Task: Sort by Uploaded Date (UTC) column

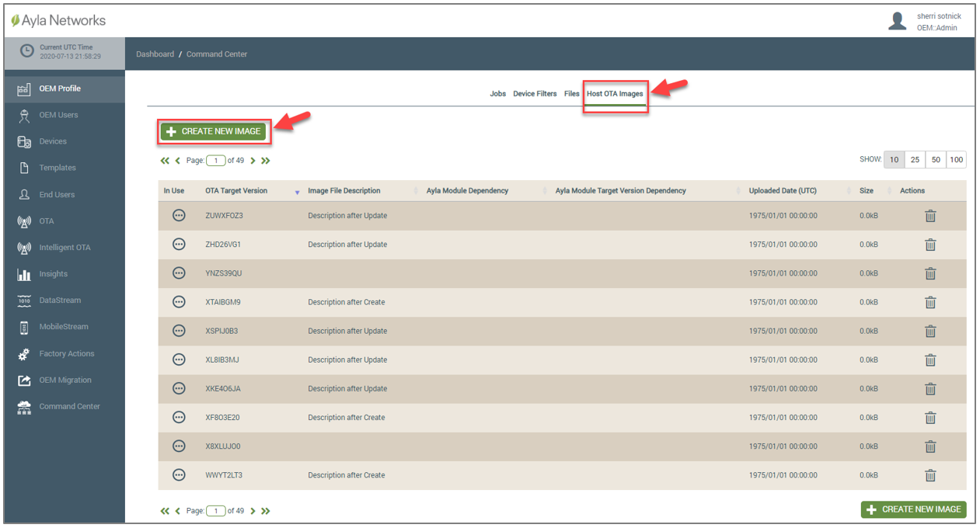Action: point(783,191)
